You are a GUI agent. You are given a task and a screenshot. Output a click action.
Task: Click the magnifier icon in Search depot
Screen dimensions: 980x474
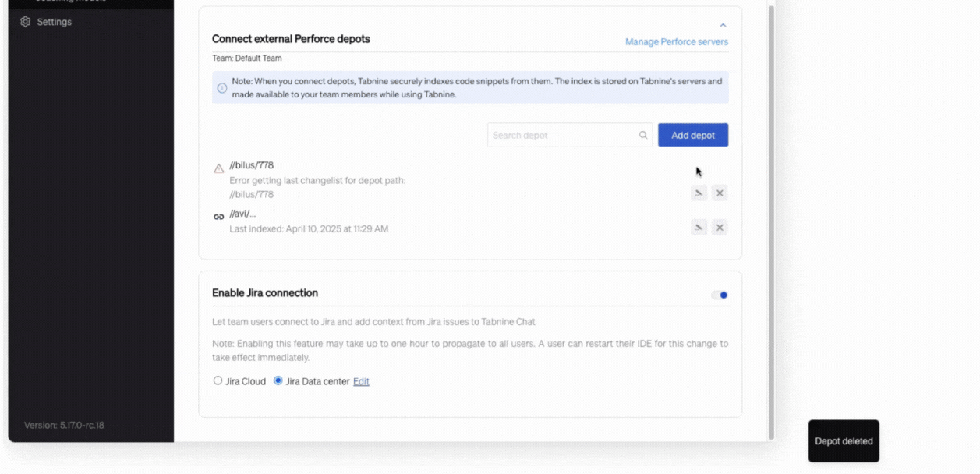click(x=643, y=135)
